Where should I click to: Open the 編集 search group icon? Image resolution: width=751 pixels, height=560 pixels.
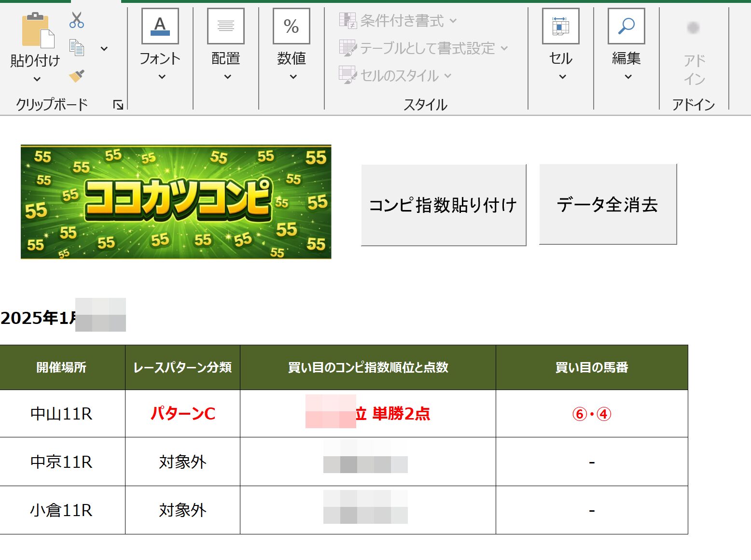pyautogui.click(x=626, y=26)
